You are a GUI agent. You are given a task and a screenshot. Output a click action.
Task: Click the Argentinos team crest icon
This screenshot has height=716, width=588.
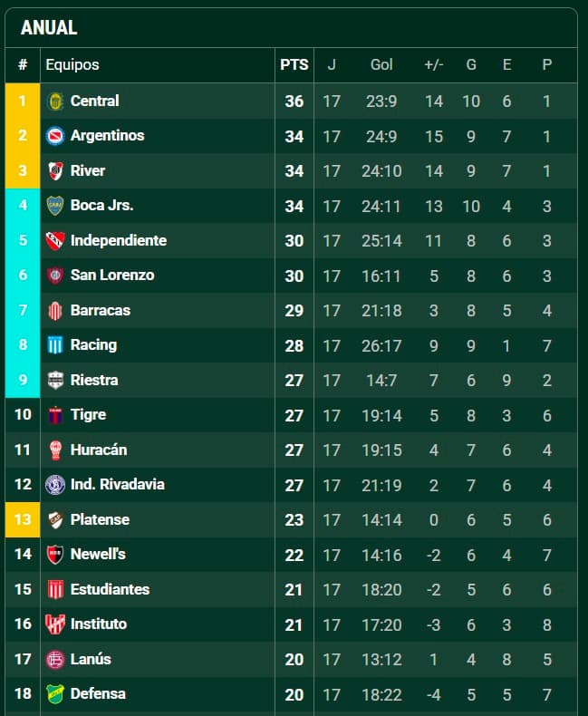(x=55, y=136)
